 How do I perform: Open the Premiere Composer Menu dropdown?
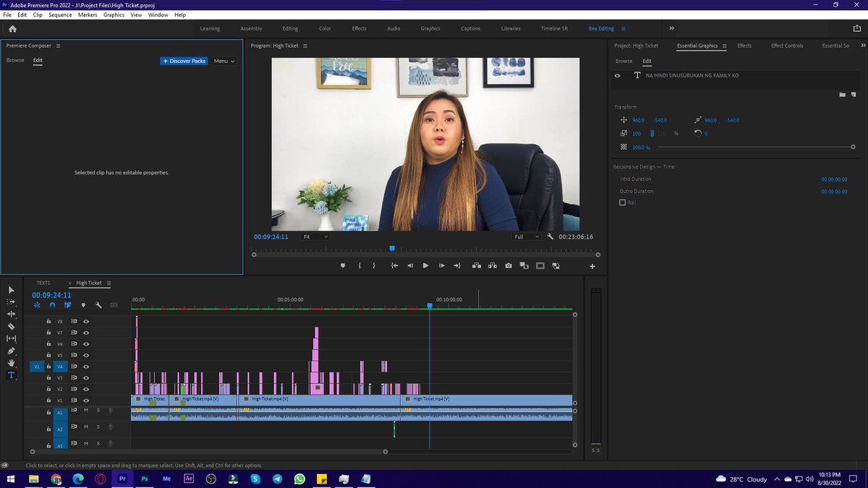pos(223,61)
